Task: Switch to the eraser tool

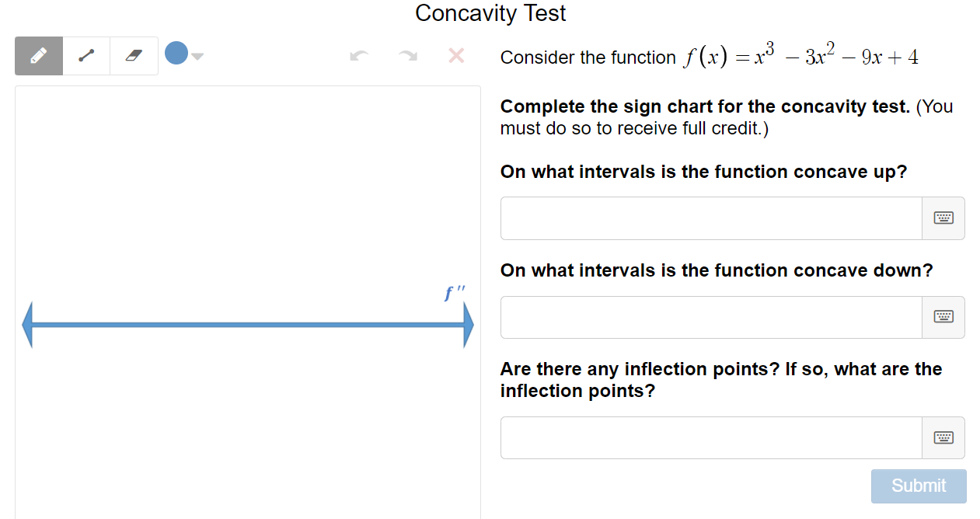Action: click(x=133, y=55)
